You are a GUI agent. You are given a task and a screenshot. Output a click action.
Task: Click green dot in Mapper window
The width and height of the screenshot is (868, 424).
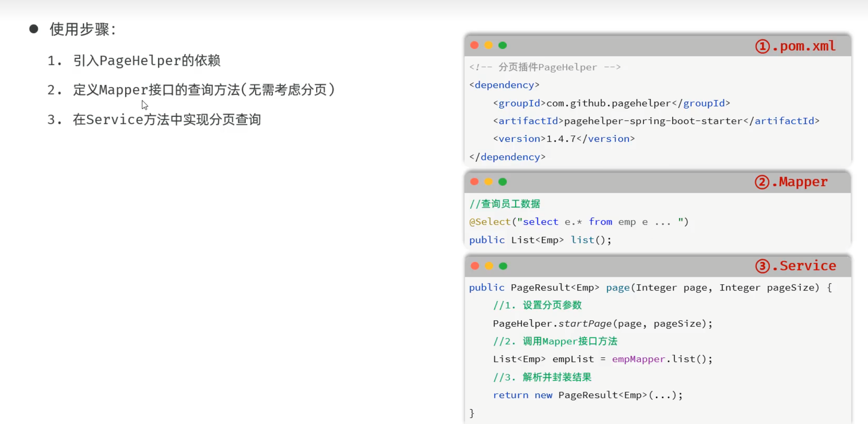(503, 182)
